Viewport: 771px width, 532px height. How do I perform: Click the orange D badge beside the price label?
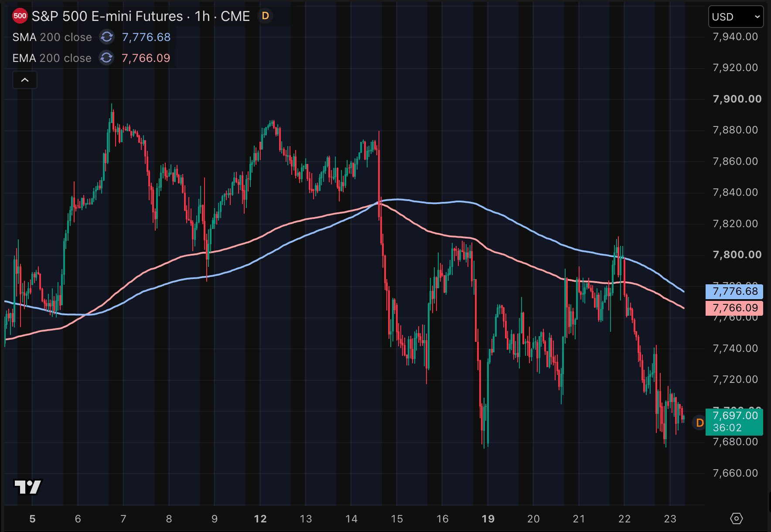[699, 423]
